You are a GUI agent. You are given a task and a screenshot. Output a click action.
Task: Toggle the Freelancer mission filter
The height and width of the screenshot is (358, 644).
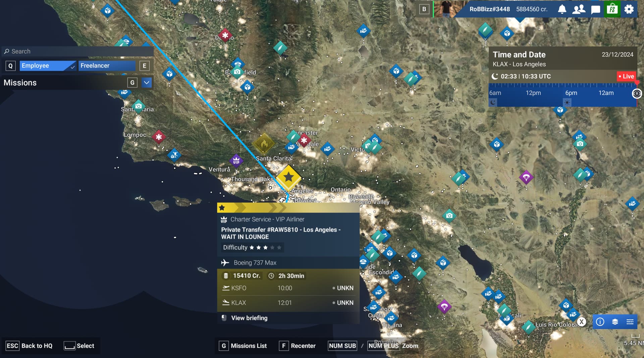(107, 66)
